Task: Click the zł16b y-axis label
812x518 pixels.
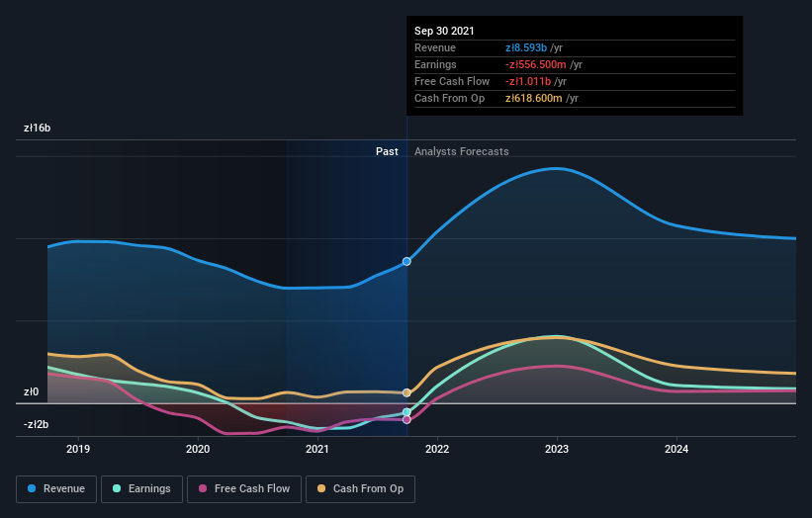Action: pyautogui.click(x=38, y=128)
